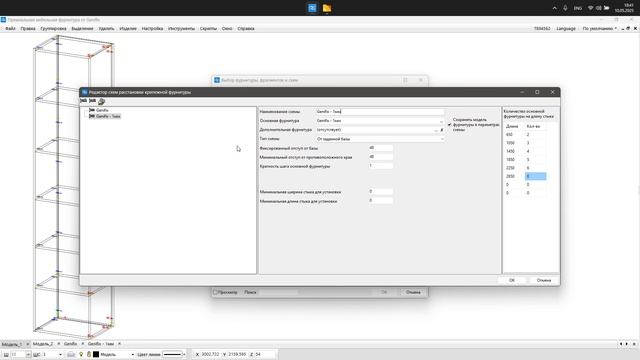Image resolution: width=640 pixels, height=360 pixels.
Task: Open the Справка menu
Action: [x=246, y=29]
